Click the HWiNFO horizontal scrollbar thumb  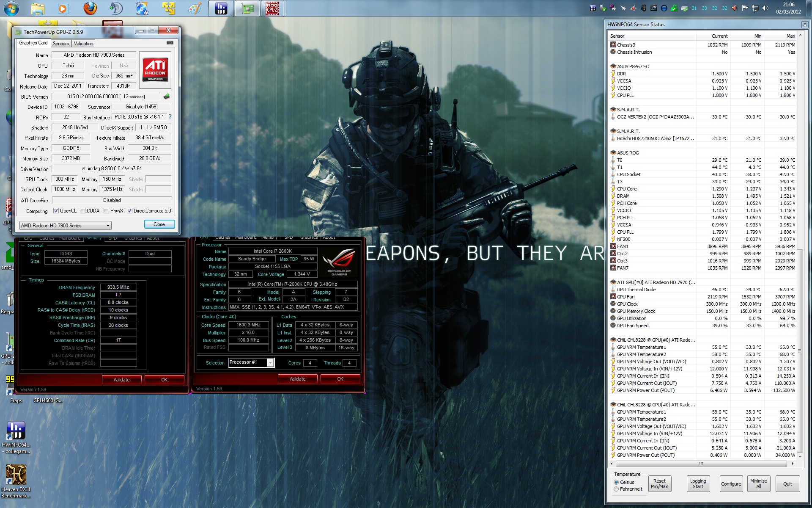tap(700, 464)
